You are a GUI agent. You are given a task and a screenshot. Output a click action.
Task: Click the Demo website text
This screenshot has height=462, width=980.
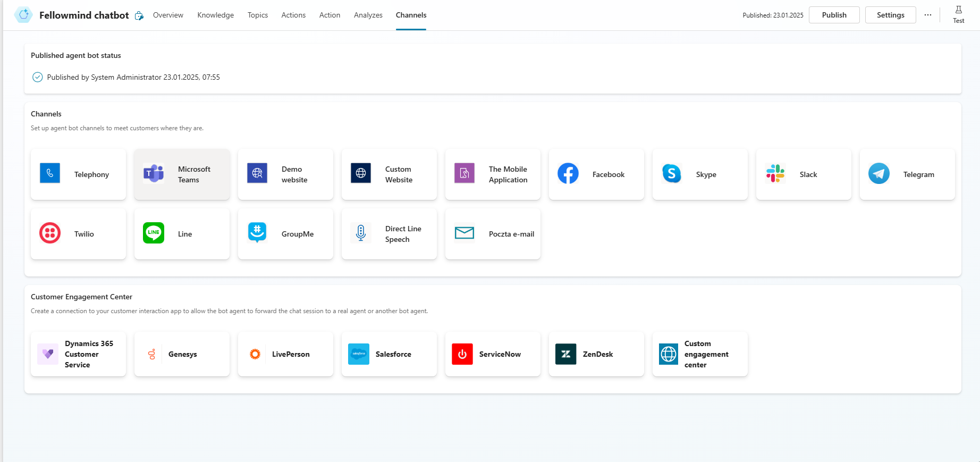click(294, 174)
